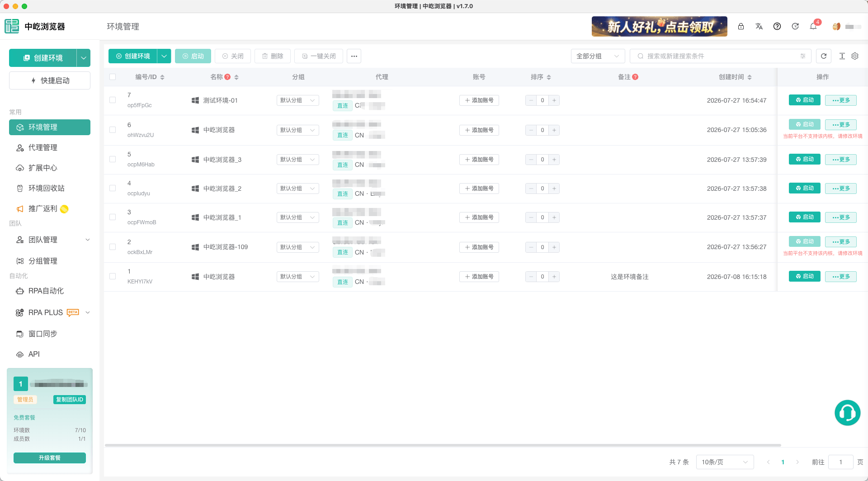Sort by ID column arrows
Viewport: 868px width, 481px height.
coord(162,77)
